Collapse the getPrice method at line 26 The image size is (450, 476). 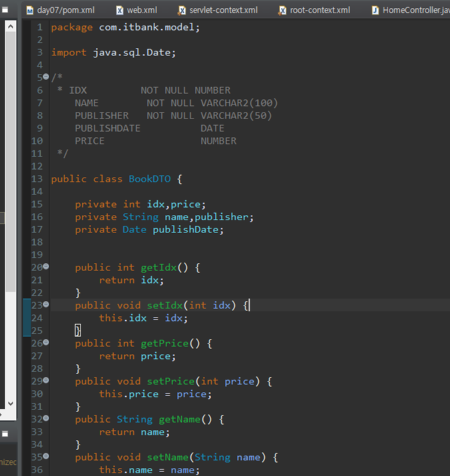pyautogui.click(x=46, y=342)
